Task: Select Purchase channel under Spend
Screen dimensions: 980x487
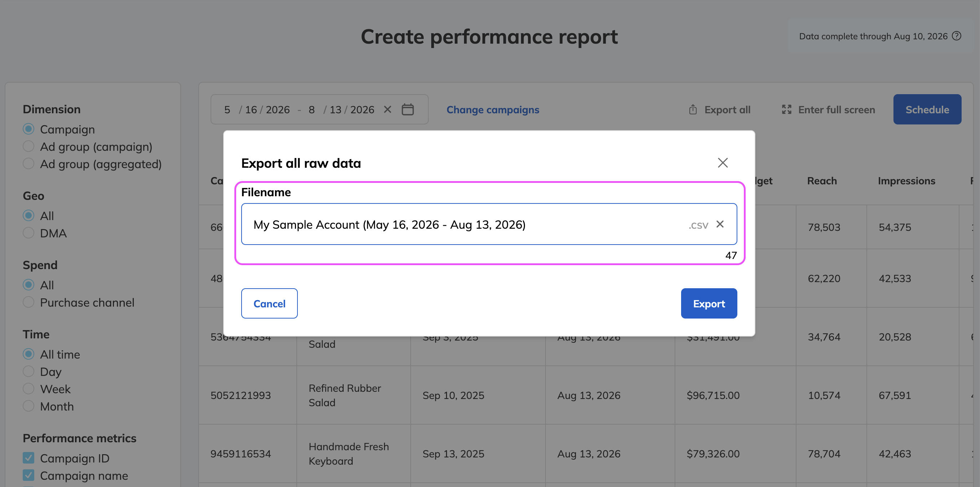Action: click(x=28, y=302)
